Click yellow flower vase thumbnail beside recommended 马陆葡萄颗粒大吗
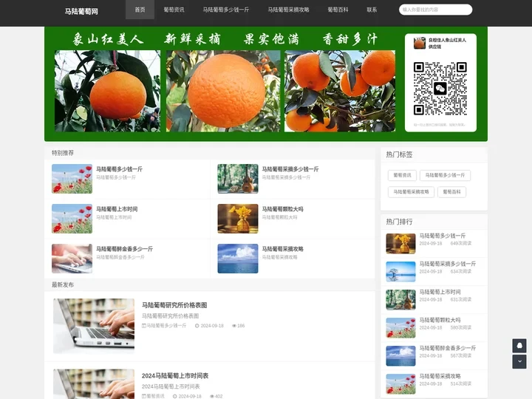 (238, 219)
